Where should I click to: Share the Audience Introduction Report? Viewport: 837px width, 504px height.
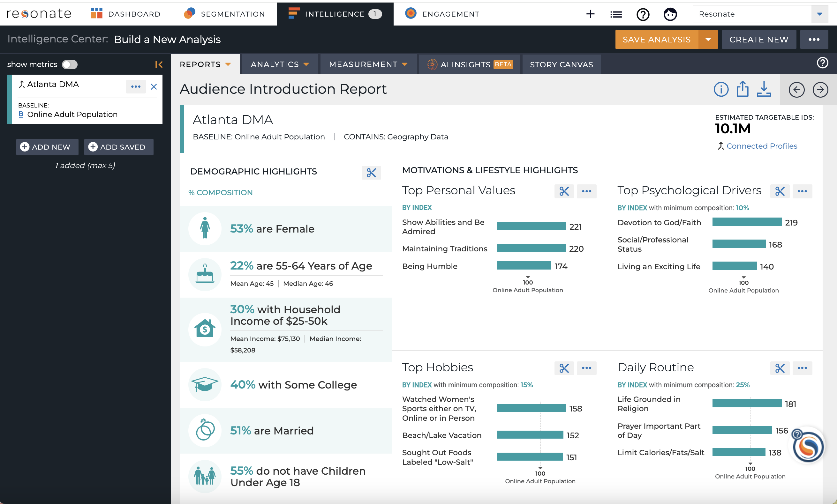[743, 89]
